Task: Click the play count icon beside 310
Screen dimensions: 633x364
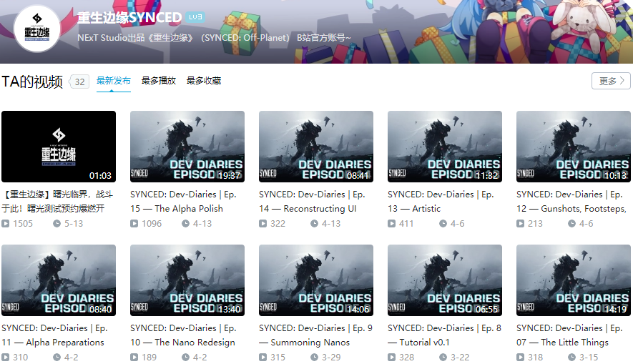Action: coord(5,357)
